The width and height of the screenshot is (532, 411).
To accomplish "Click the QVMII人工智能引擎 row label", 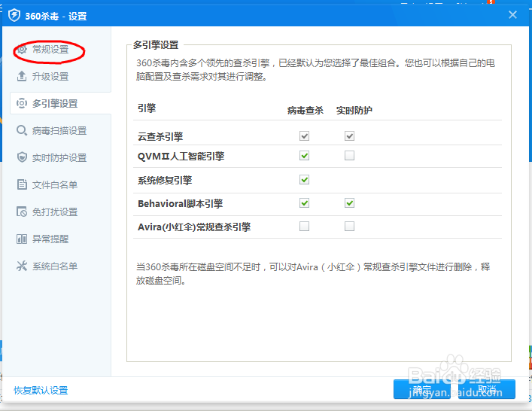I will click(181, 156).
